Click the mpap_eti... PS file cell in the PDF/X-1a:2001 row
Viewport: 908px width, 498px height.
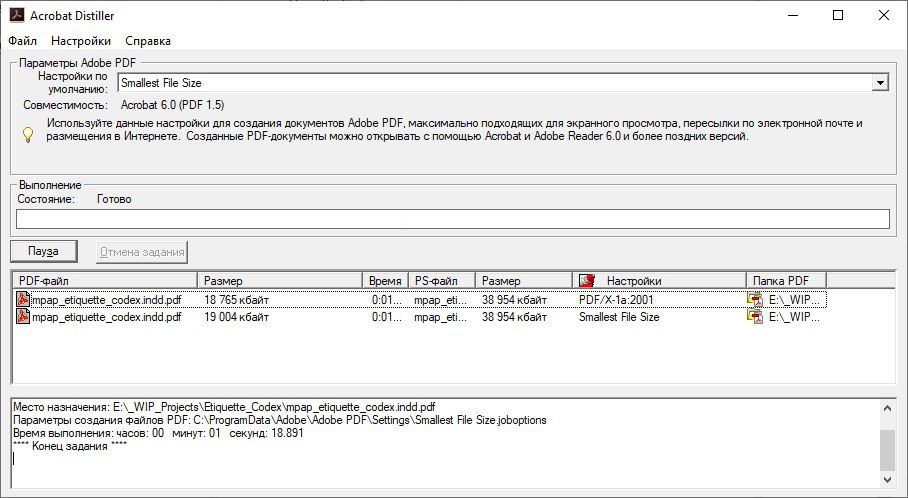(441, 300)
